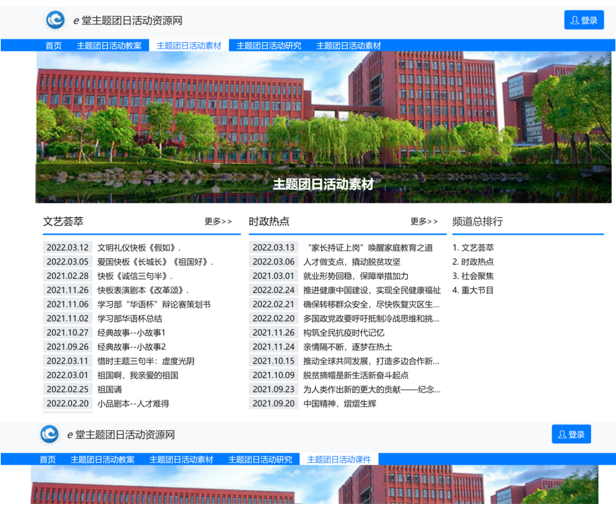Click date 2021.11.24 in 时政热点 list
This screenshot has height=505, width=616.
[273, 347]
